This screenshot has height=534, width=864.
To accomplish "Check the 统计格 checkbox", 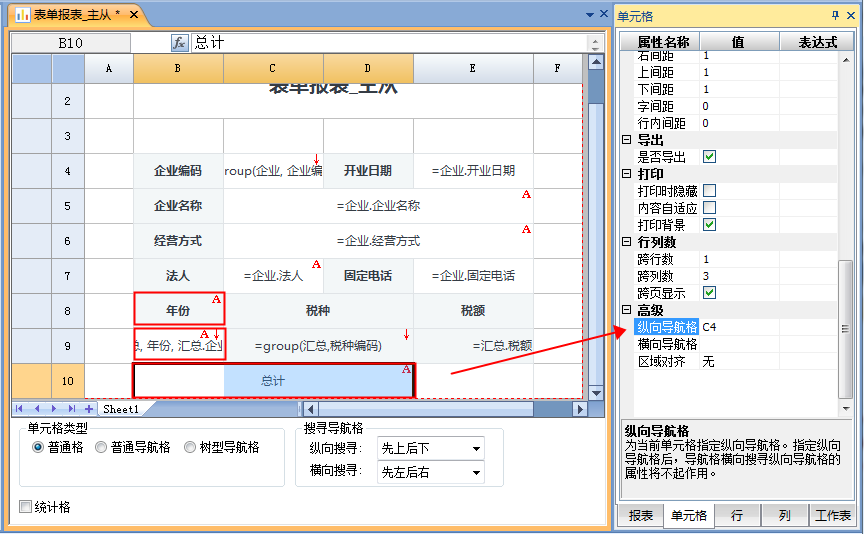I will [26, 507].
